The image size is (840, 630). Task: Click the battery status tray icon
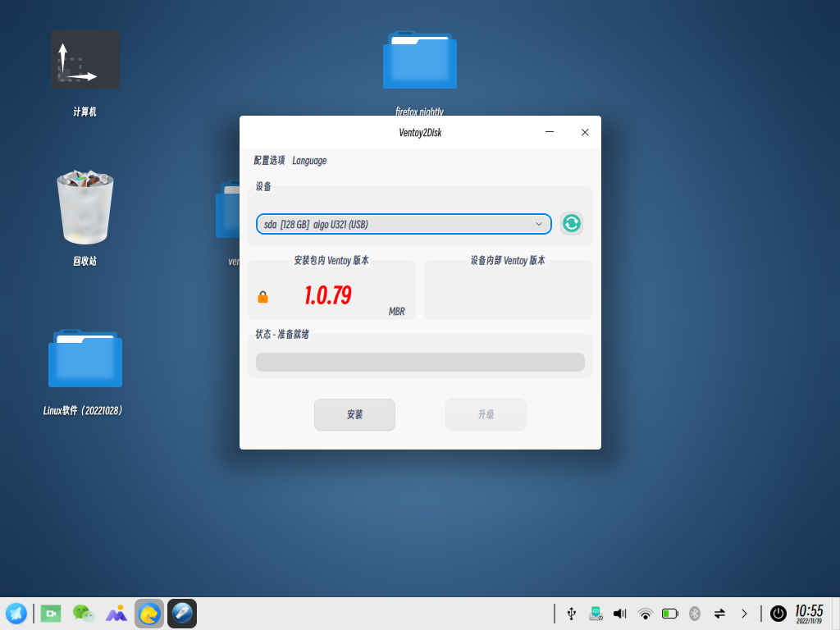(669, 614)
